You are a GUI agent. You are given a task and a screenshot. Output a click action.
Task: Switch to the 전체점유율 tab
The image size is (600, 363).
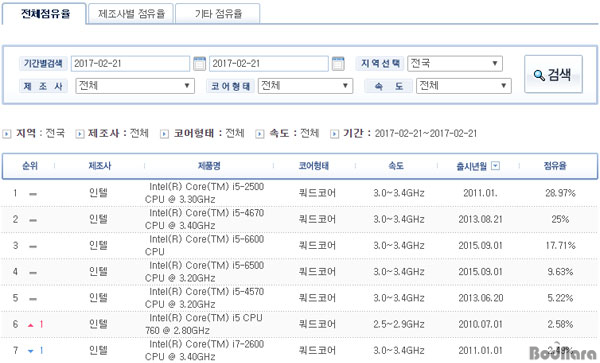pyautogui.click(x=44, y=14)
